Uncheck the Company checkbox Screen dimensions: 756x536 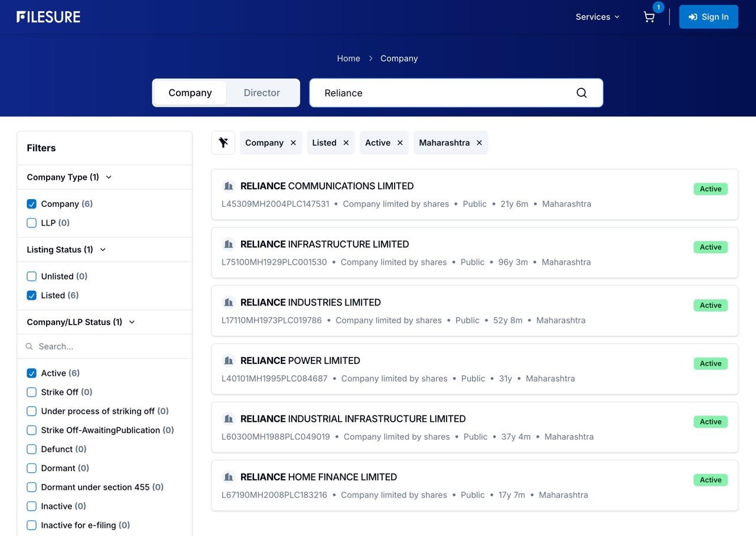[32, 204]
